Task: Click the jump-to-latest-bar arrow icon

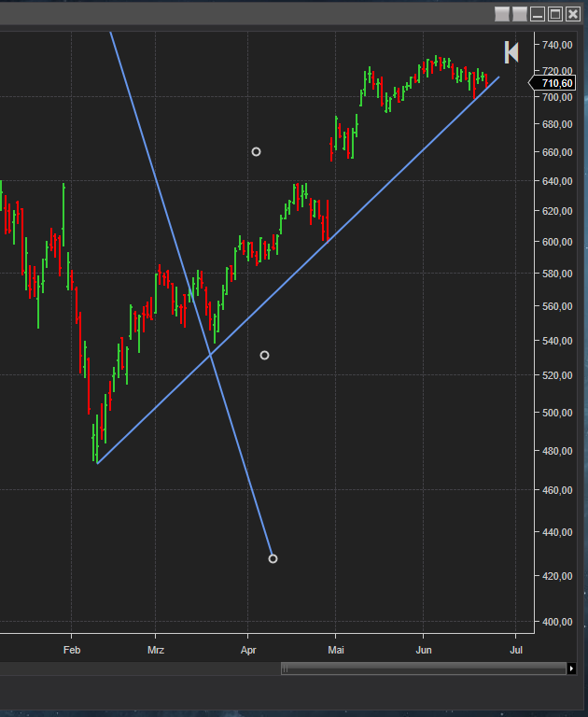Action: tap(511, 52)
